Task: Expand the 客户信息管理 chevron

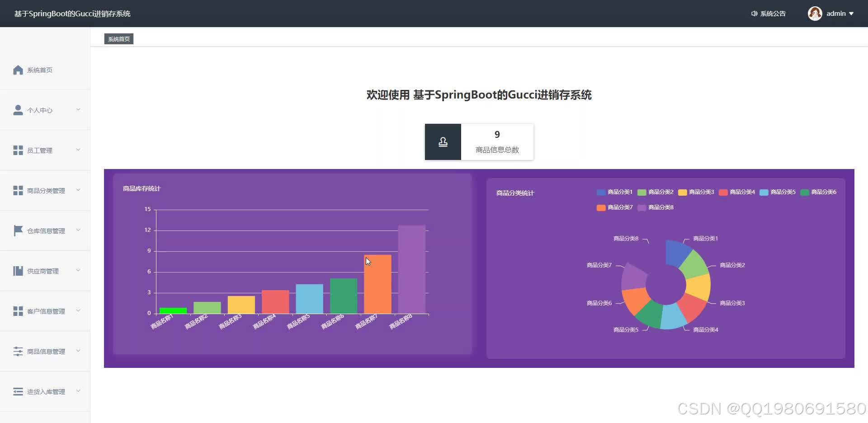Action: 78,310
